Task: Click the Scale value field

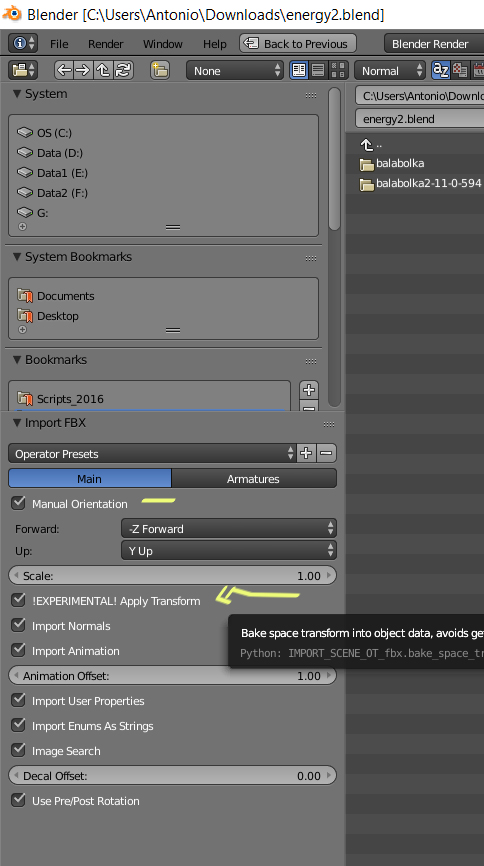Action: click(x=172, y=575)
